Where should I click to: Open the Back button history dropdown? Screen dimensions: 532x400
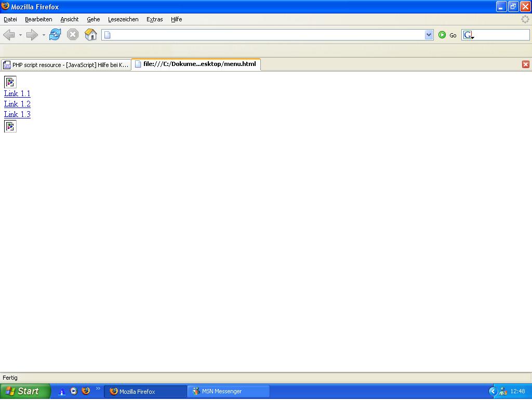(x=20, y=35)
